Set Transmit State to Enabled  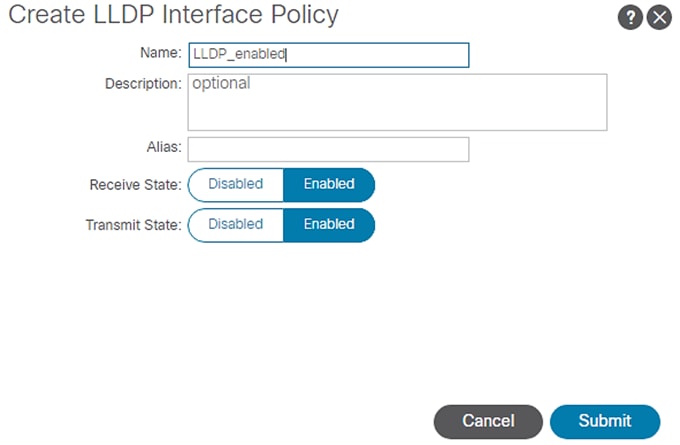[329, 224]
